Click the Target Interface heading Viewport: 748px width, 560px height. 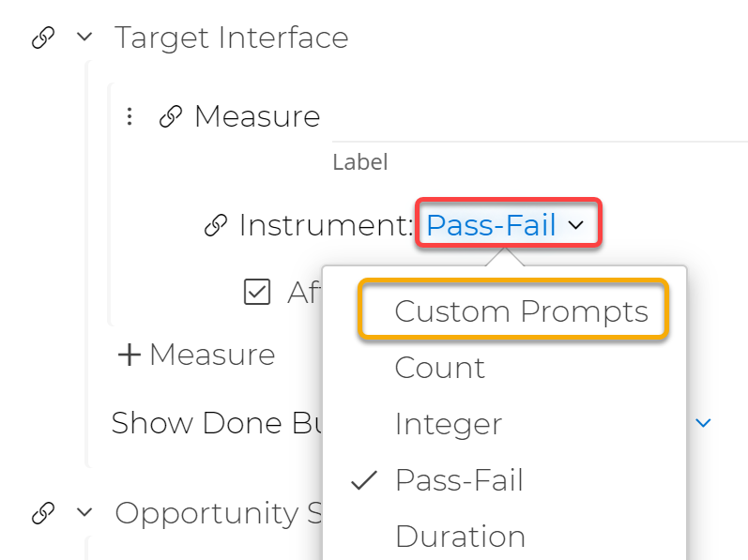(x=231, y=38)
